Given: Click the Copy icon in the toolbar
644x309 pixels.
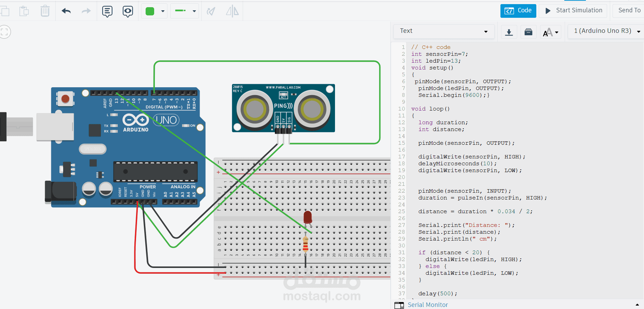Looking at the screenshot, I should coord(5,11).
